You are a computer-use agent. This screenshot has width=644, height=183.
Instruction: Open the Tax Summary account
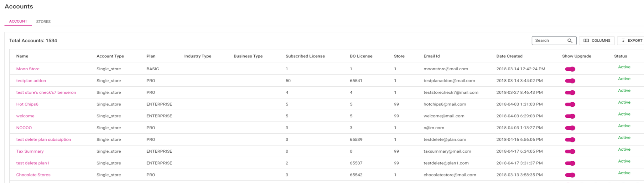pyautogui.click(x=30, y=151)
